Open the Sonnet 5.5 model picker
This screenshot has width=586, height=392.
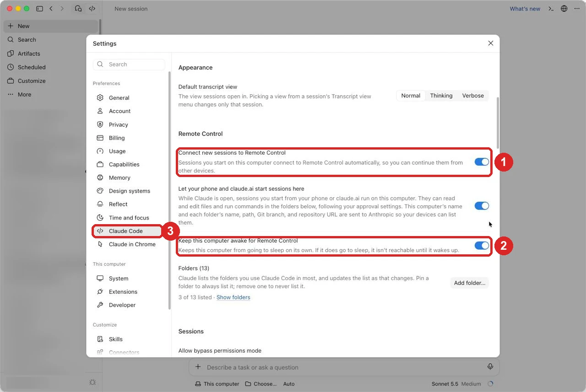[x=456, y=384]
